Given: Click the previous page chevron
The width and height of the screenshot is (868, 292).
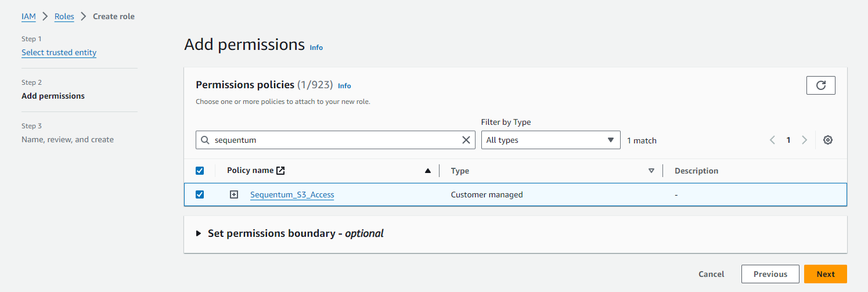Looking at the screenshot, I should (772, 140).
